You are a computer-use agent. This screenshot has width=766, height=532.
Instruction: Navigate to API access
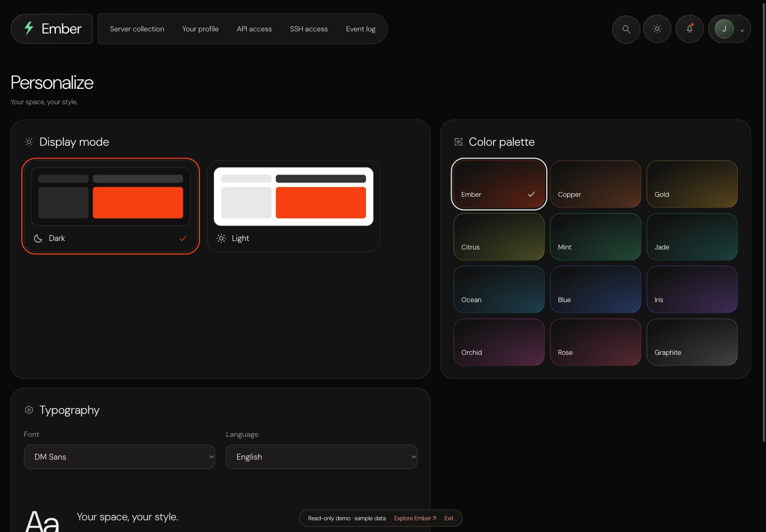(254, 29)
